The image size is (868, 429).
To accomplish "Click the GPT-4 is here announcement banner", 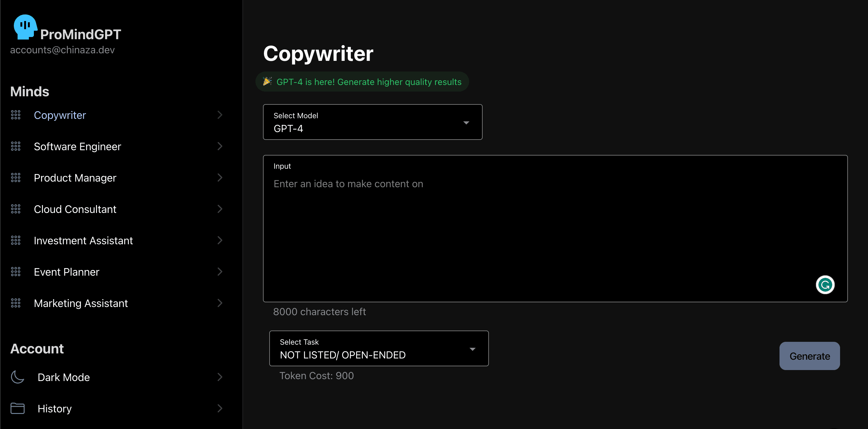I will tap(369, 82).
